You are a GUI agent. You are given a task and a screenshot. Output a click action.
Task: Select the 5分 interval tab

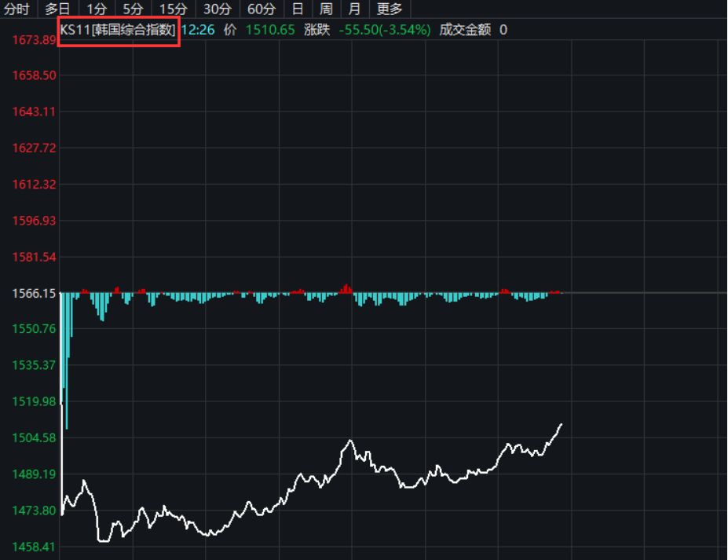[x=133, y=9]
